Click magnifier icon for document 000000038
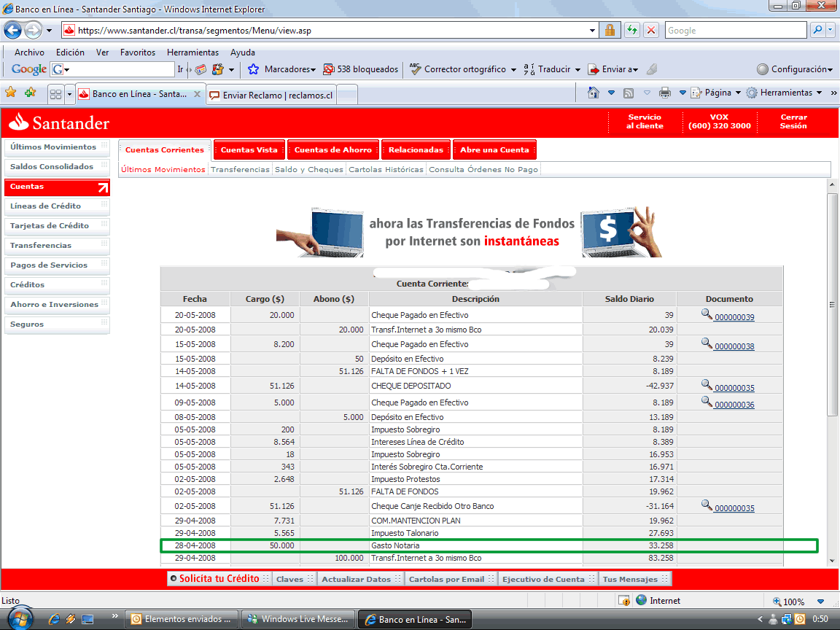The height and width of the screenshot is (630, 840). point(707,343)
